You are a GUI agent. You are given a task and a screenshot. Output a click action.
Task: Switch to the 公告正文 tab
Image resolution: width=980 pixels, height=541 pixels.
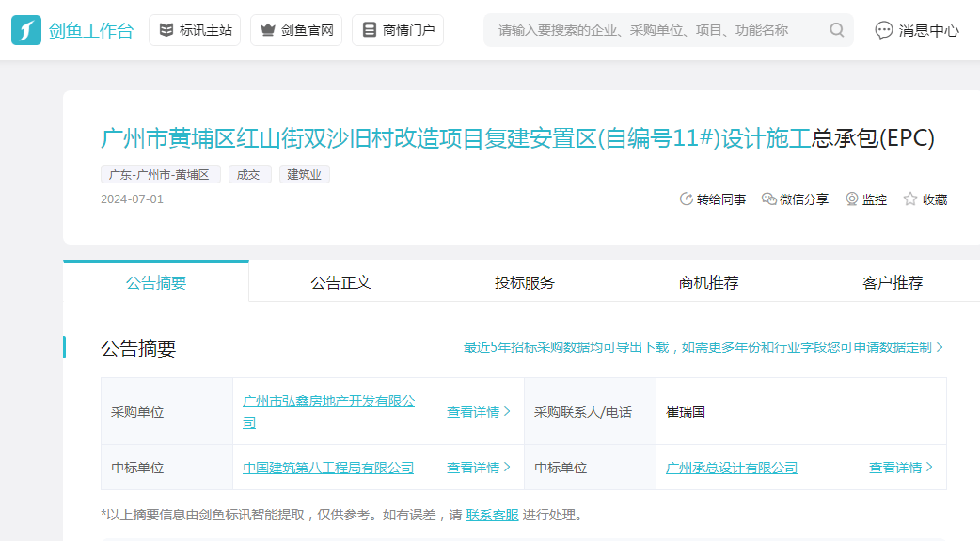tap(340, 282)
